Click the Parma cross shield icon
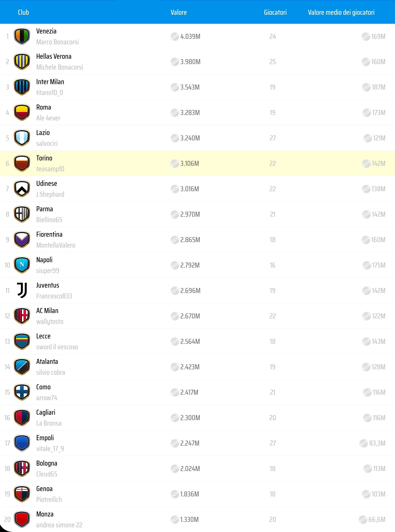This screenshot has width=395, height=532. point(22,214)
